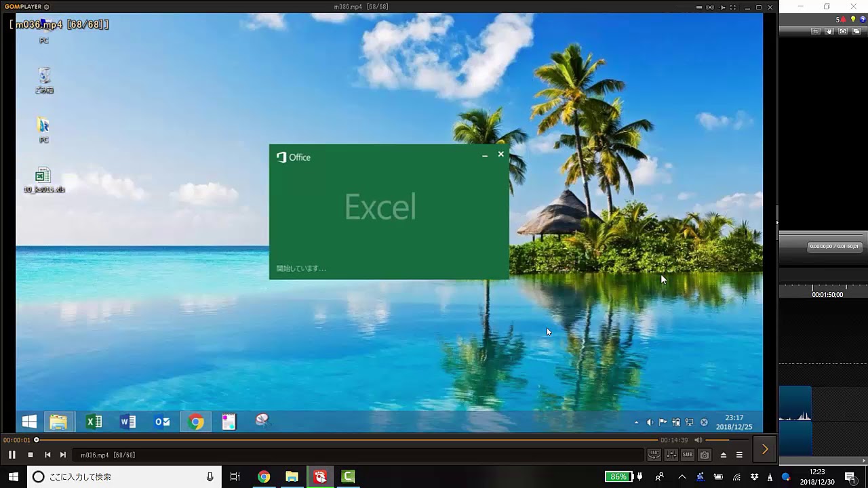Show hidden system tray icons

pos(682,476)
